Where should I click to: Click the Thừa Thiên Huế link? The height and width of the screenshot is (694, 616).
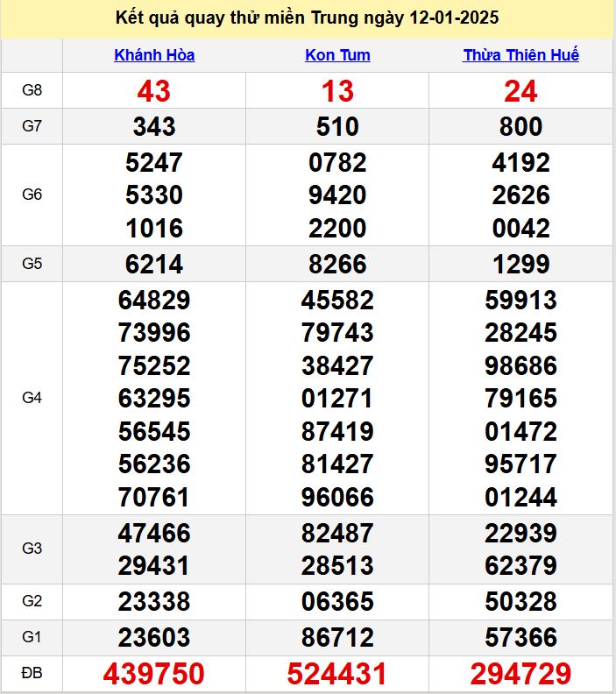pyautogui.click(x=520, y=55)
